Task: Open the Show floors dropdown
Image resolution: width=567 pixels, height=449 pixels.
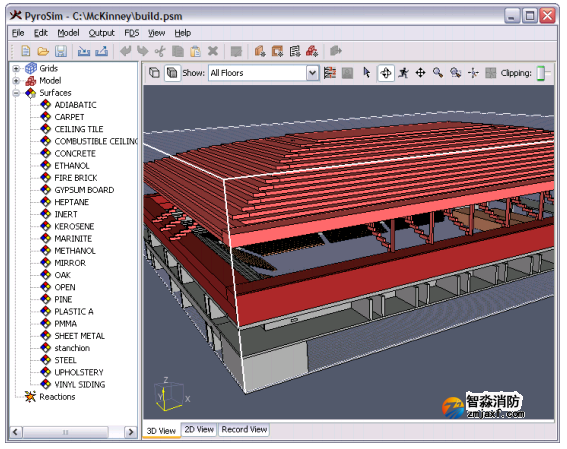Action: pos(312,73)
